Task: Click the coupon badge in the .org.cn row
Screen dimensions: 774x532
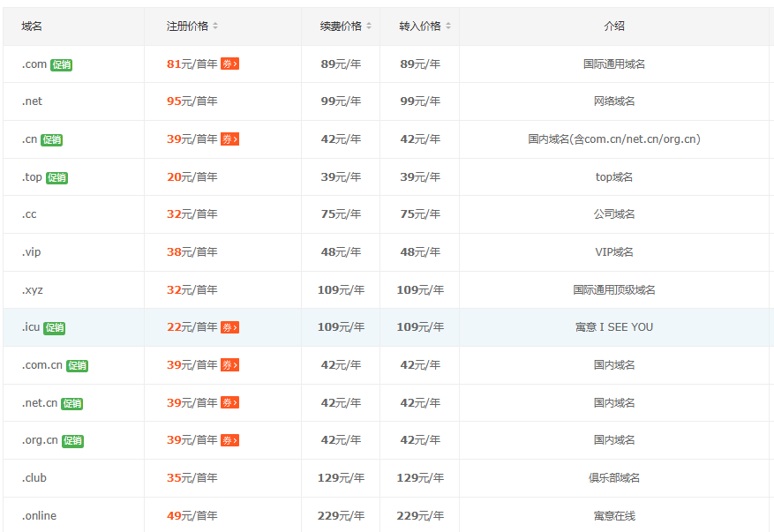Action: point(229,440)
